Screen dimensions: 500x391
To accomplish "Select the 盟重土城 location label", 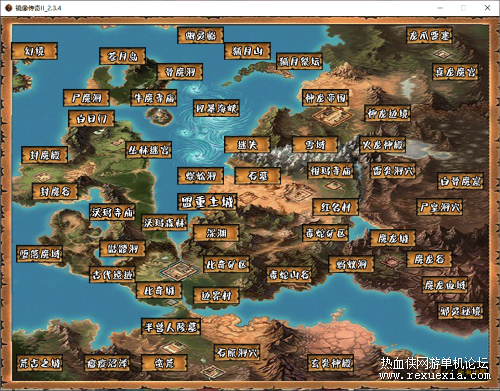I will pyautogui.click(x=207, y=202).
